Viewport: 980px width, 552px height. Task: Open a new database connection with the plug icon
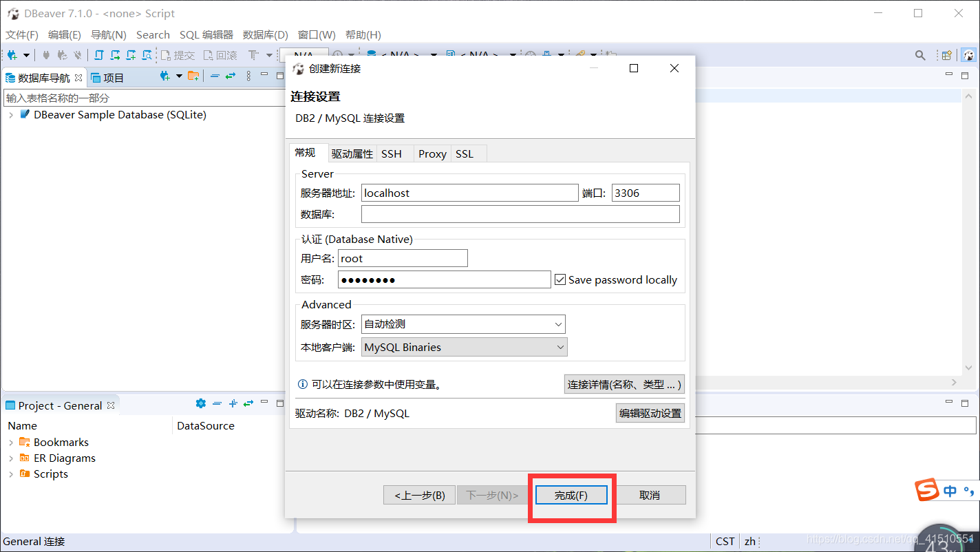coord(12,54)
